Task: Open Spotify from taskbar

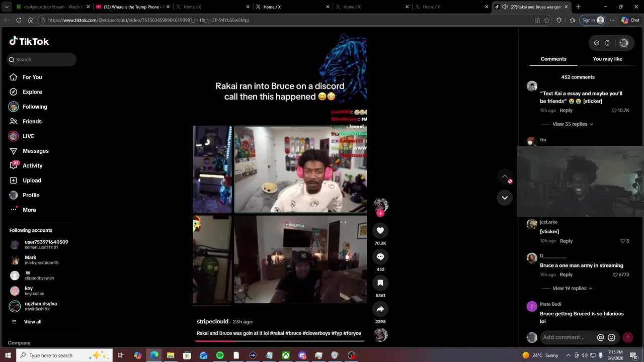Action: [x=220, y=355]
